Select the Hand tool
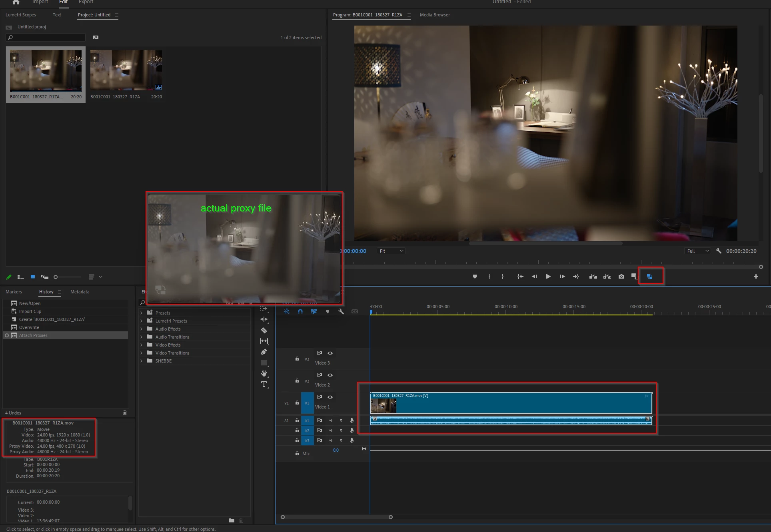 click(x=264, y=373)
